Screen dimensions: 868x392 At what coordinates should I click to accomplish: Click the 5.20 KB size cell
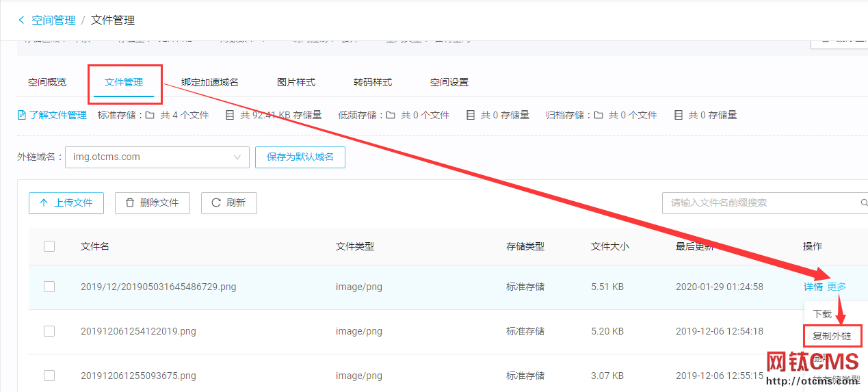pyautogui.click(x=607, y=331)
